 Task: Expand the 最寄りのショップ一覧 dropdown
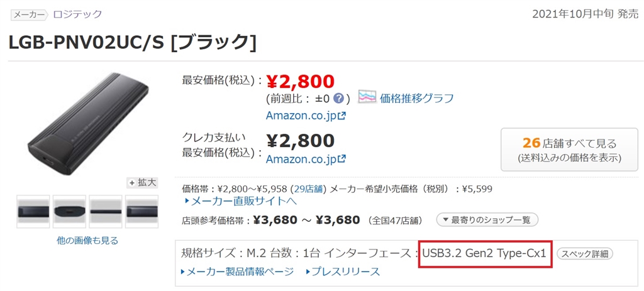(x=487, y=220)
